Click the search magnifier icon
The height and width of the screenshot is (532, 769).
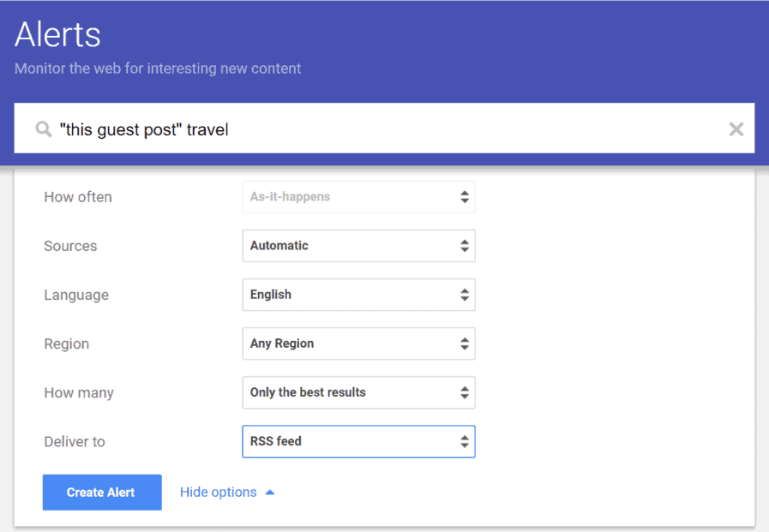(x=43, y=129)
